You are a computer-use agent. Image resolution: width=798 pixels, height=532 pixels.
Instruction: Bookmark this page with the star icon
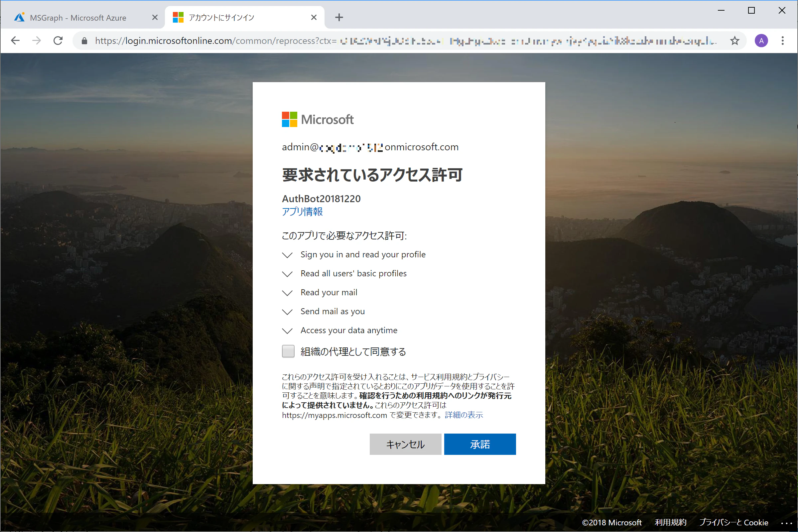(735, 41)
